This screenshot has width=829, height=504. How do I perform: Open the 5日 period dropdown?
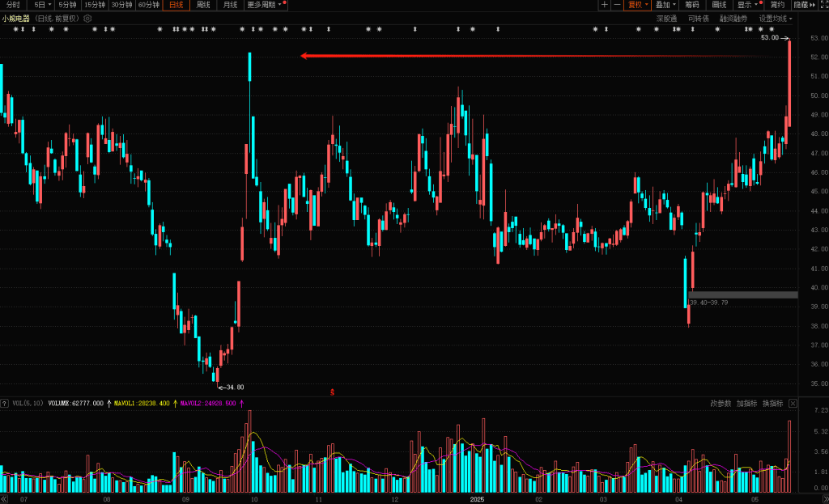43,5
